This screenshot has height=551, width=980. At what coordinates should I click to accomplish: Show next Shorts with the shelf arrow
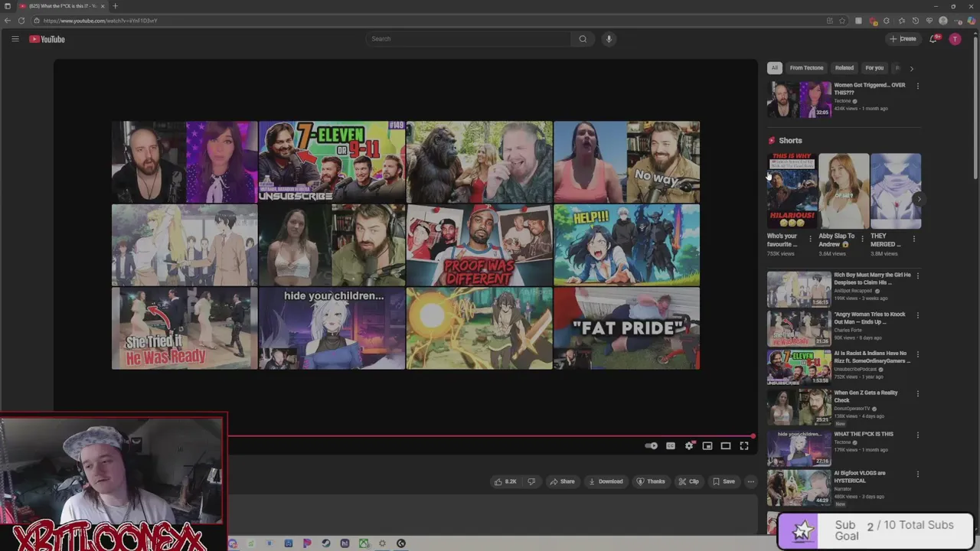click(x=919, y=199)
